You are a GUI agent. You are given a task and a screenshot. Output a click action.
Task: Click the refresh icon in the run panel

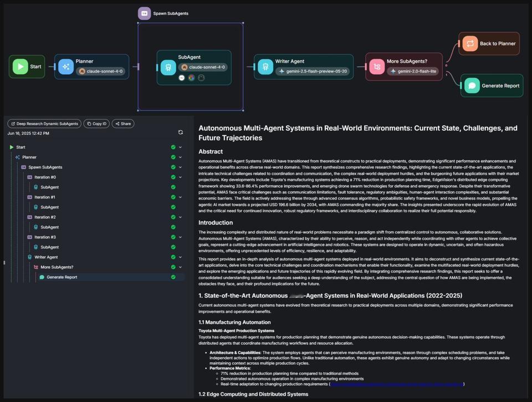[x=181, y=133]
